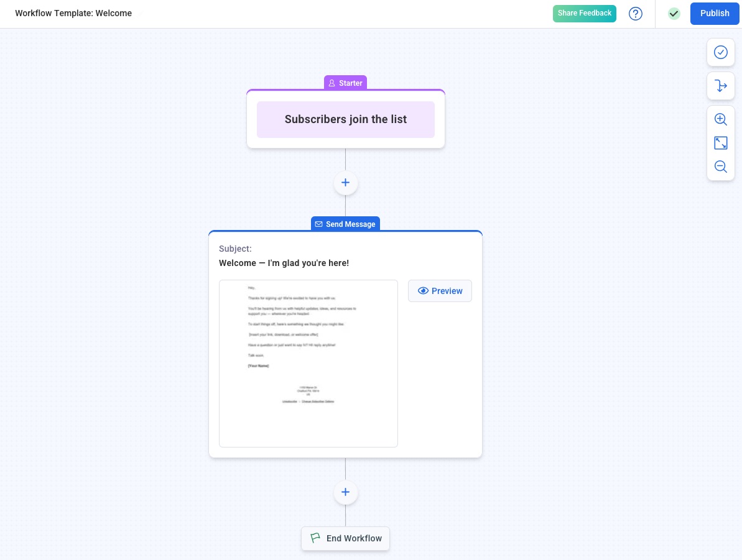Select the End Workflow node
The height and width of the screenshot is (560, 742).
(x=345, y=538)
